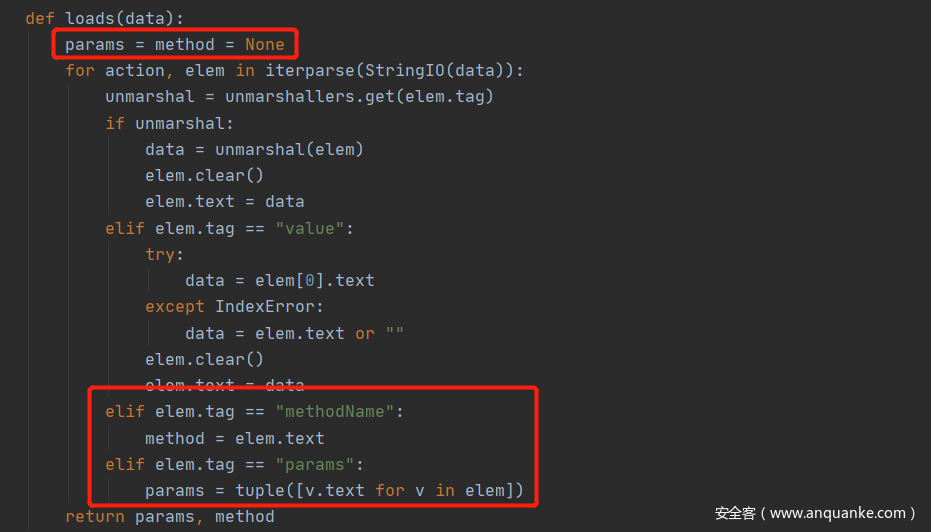Screen dimensions: 931x532
Task: Click the tuple list comprehension
Action: (x=379, y=490)
